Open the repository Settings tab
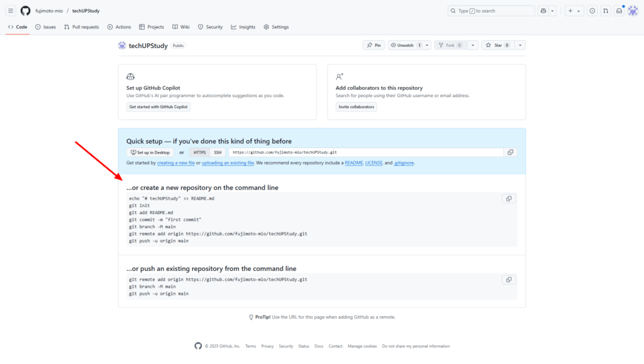This screenshot has height=364, width=644. (276, 27)
